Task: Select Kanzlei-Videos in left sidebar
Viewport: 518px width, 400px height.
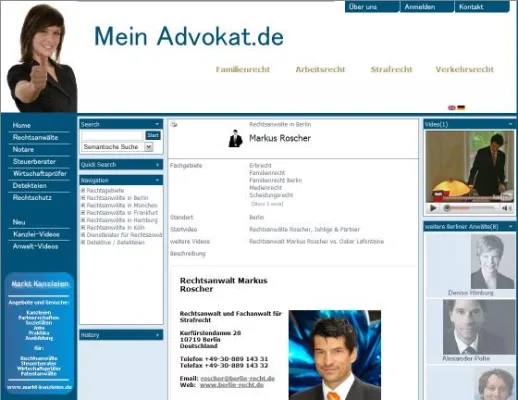Action: (x=36, y=234)
